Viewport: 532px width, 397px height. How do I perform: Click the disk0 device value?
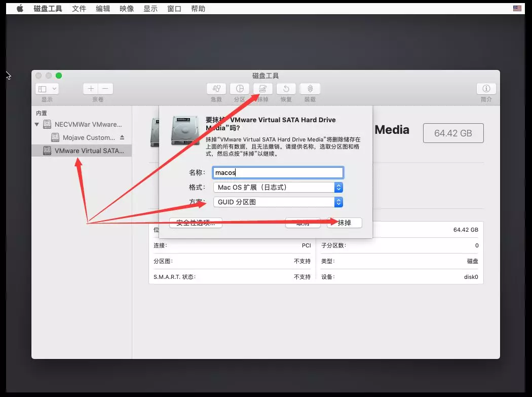pyautogui.click(x=471, y=277)
